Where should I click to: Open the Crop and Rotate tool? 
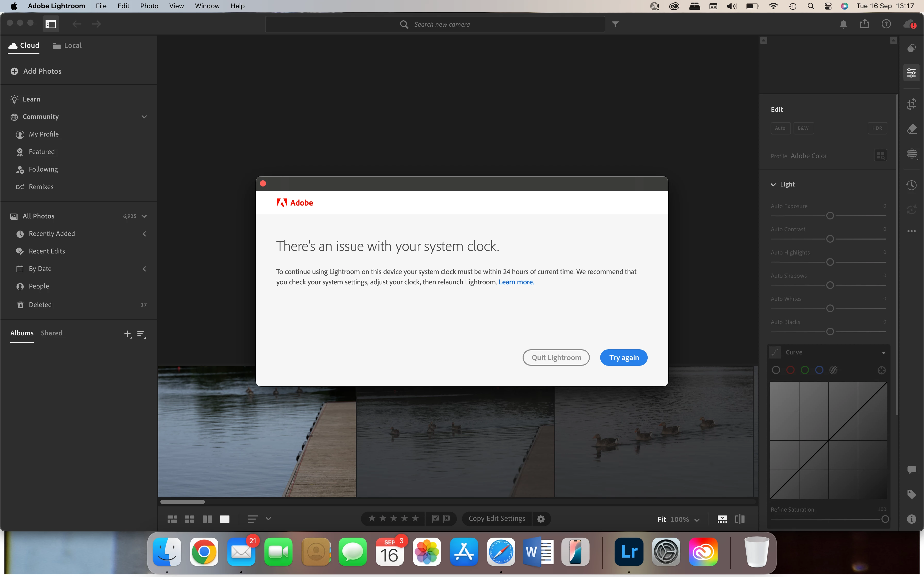[x=911, y=104]
